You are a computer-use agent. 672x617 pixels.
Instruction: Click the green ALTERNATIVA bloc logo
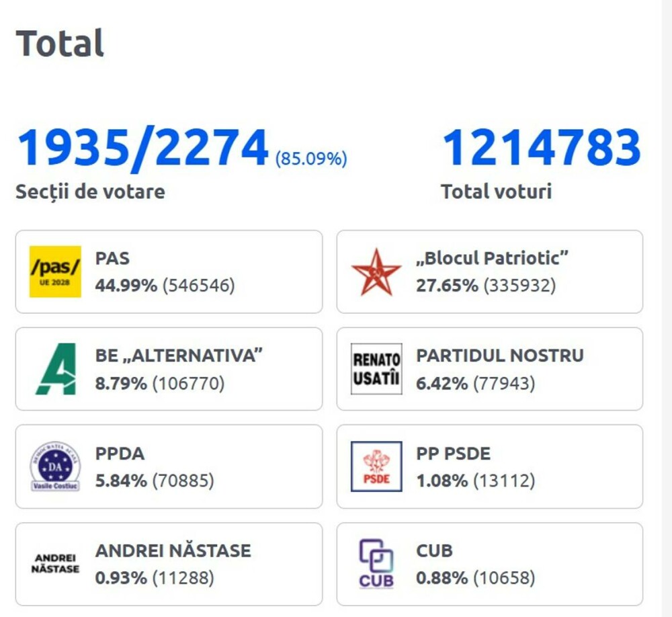55,369
